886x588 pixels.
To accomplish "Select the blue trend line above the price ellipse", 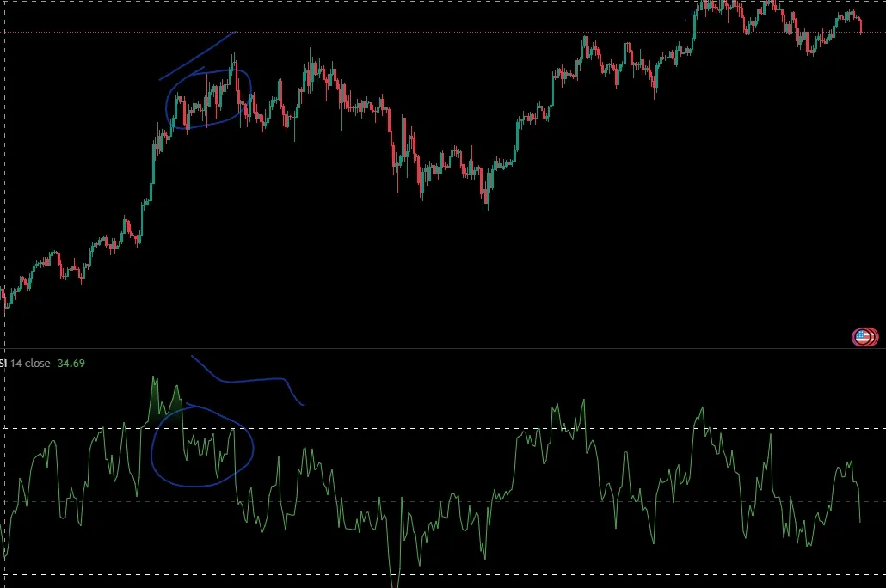I will (x=197, y=56).
